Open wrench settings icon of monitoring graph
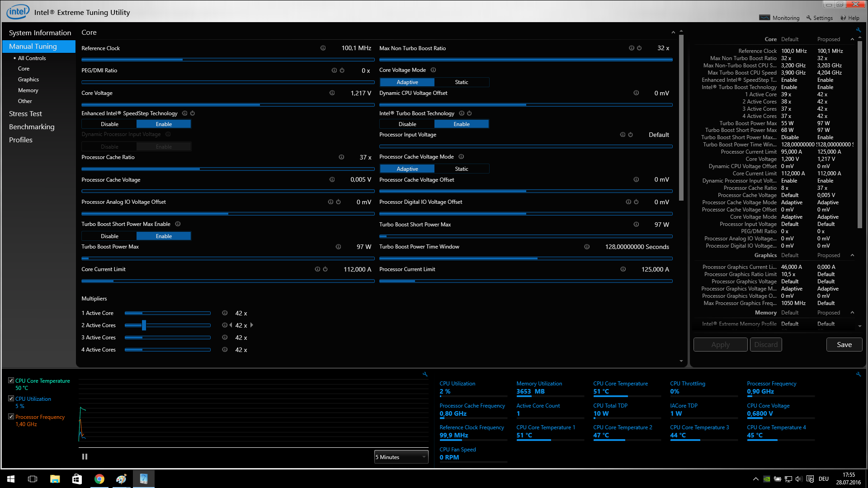 point(425,374)
